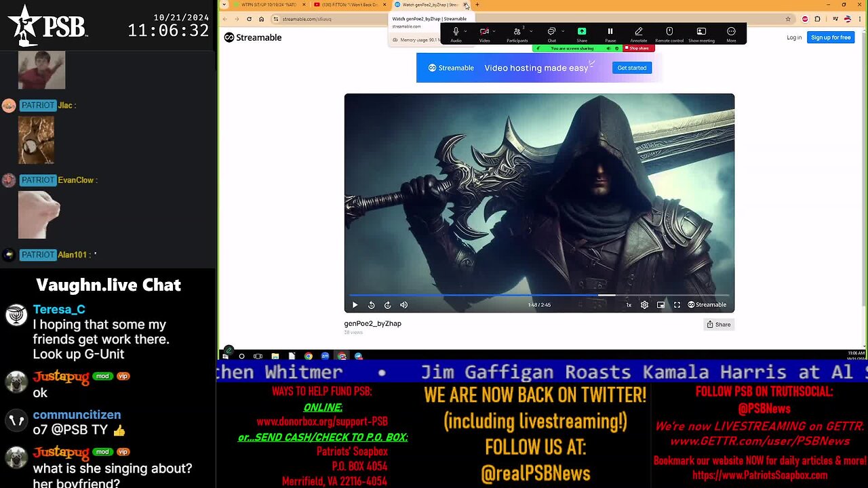
Task: Play the Streamable video
Action: click(355, 305)
